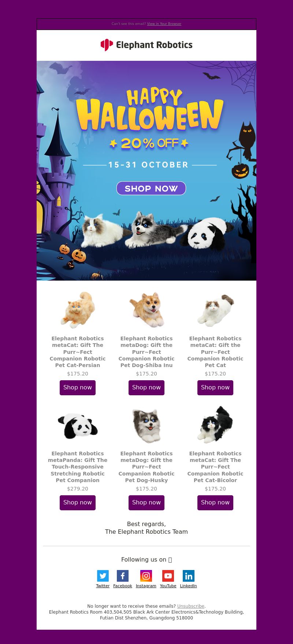Open the YouTube play icon

coord(168,575)
